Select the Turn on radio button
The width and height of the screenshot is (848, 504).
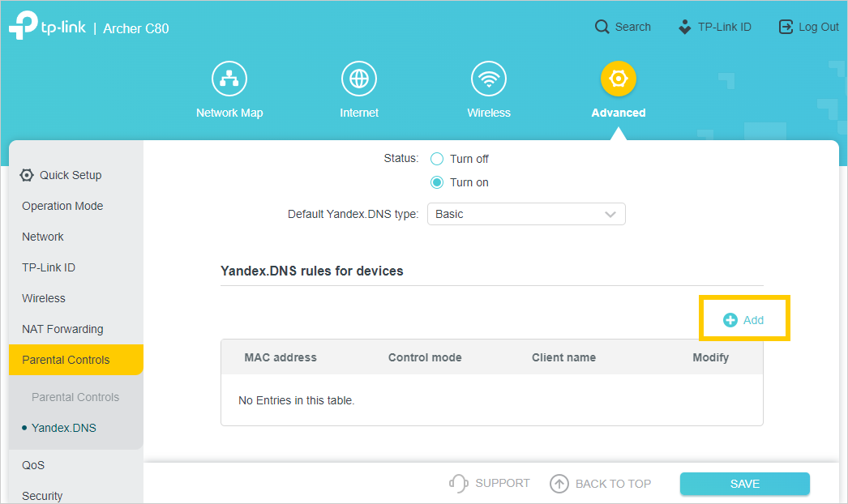tap(437, 182)
